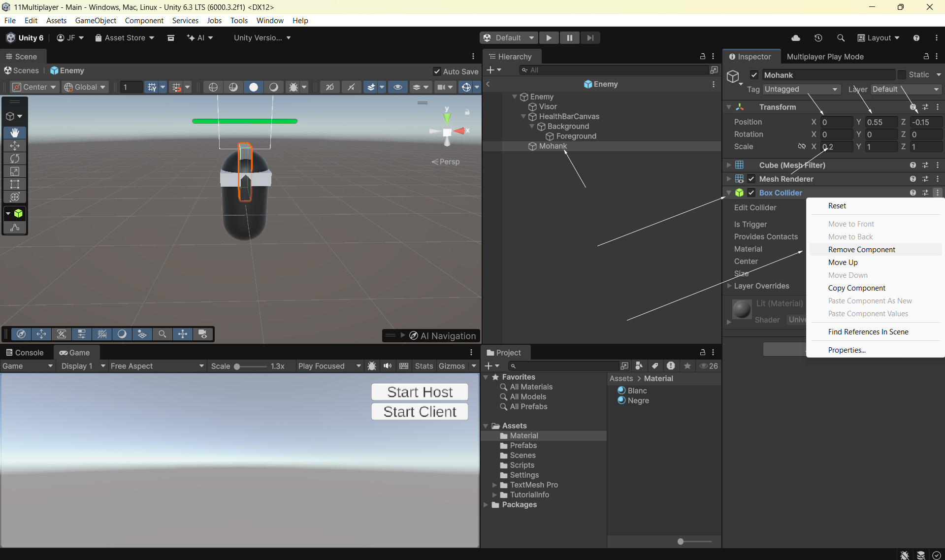
Task: Mute audio in Game view
Action: (388, 366)
